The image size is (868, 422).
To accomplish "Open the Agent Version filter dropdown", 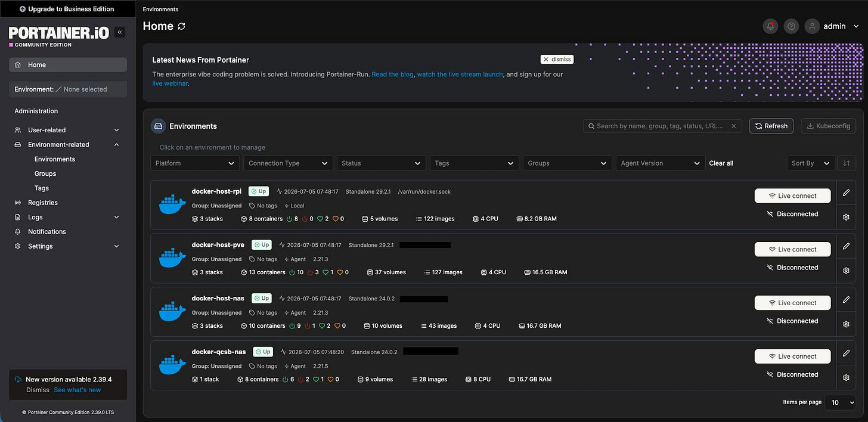I will point(661,163).
